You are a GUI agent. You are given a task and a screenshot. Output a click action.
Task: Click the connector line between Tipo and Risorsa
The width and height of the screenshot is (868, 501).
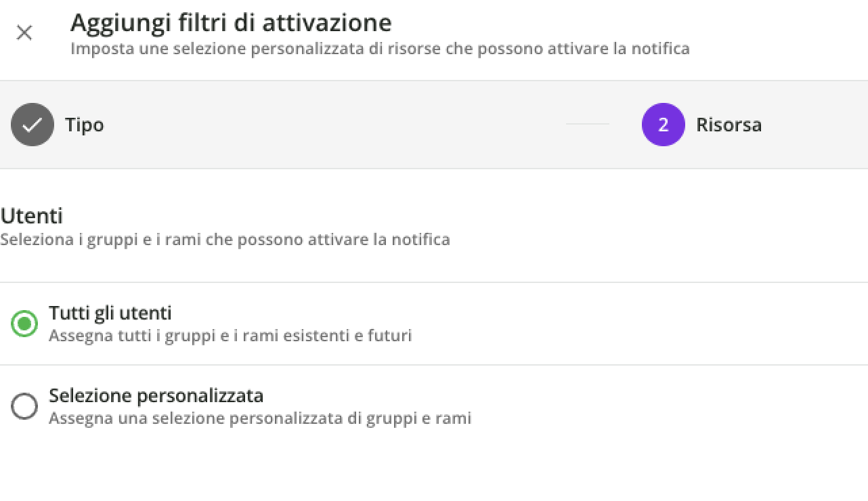tap(587, 125)
